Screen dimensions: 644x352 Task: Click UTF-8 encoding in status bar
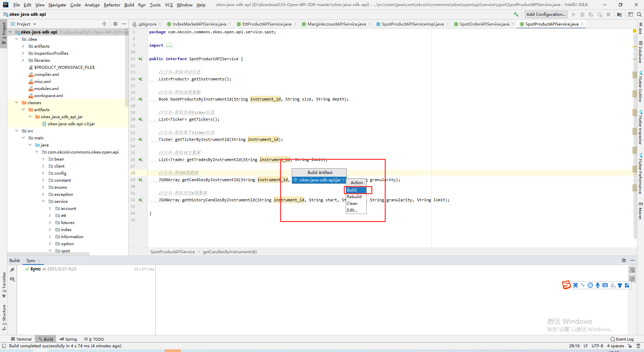coord(597,346)
